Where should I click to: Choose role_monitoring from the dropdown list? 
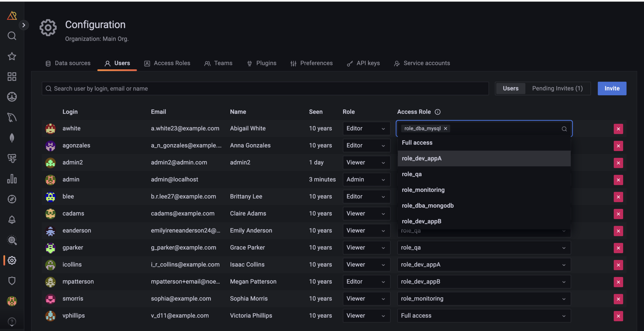pos(423,190)
